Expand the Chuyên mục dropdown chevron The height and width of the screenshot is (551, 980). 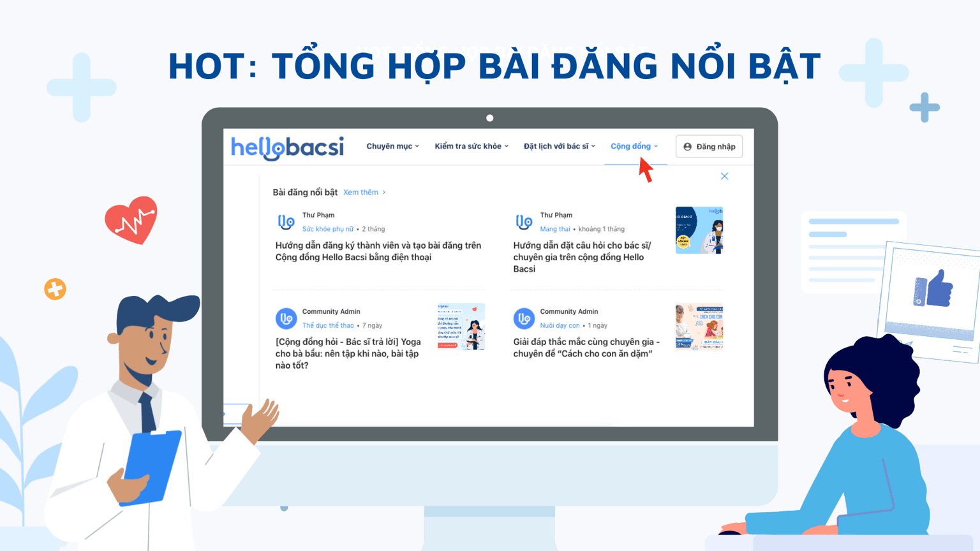[x=417, y=147]
